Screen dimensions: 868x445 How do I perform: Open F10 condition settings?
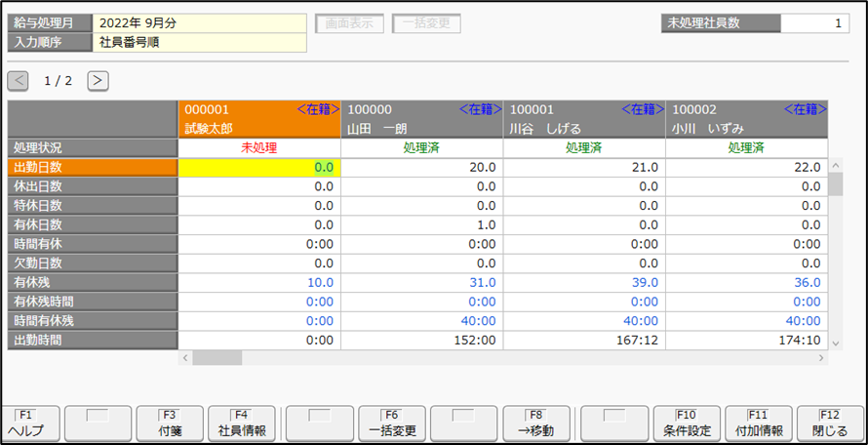686,423
